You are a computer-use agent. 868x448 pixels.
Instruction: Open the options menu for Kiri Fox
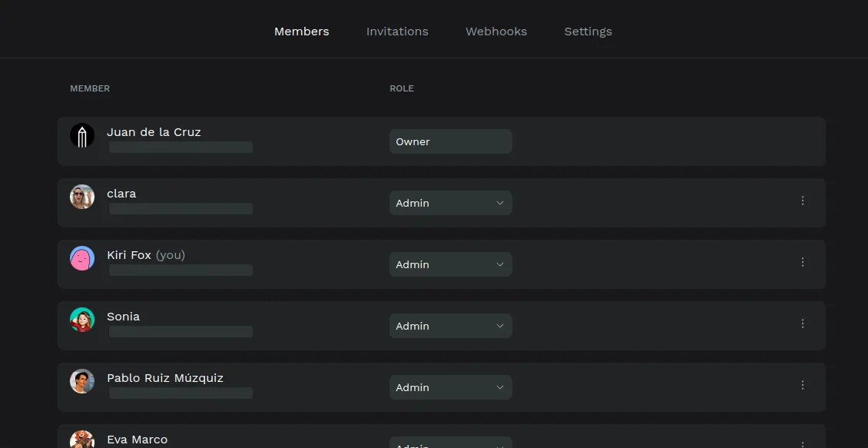click(803, 262)
